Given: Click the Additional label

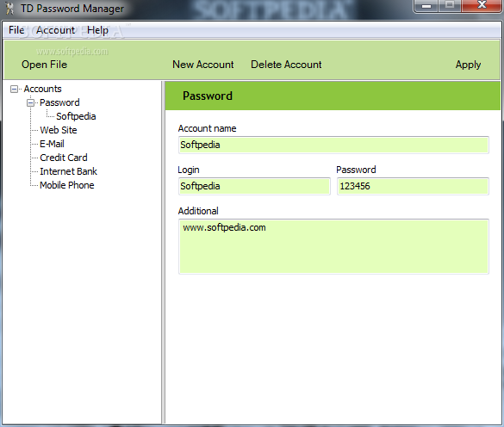Looking at the screenshot, I should tap(198, 211).
